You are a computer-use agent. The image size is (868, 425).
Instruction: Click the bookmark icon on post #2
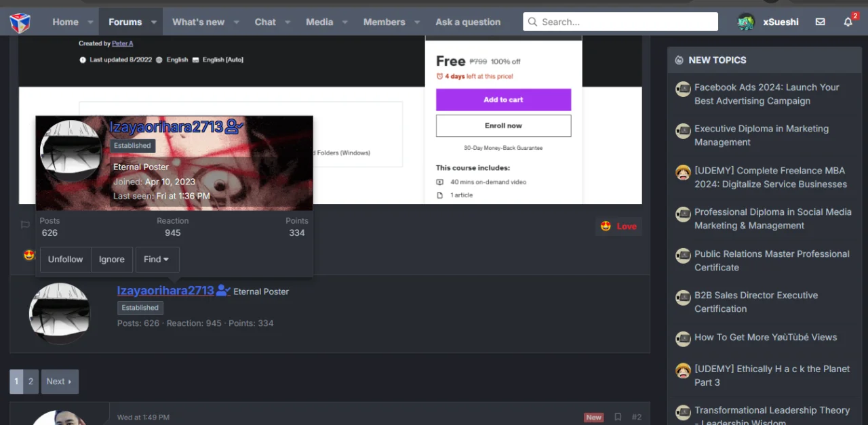pos(618,417)
